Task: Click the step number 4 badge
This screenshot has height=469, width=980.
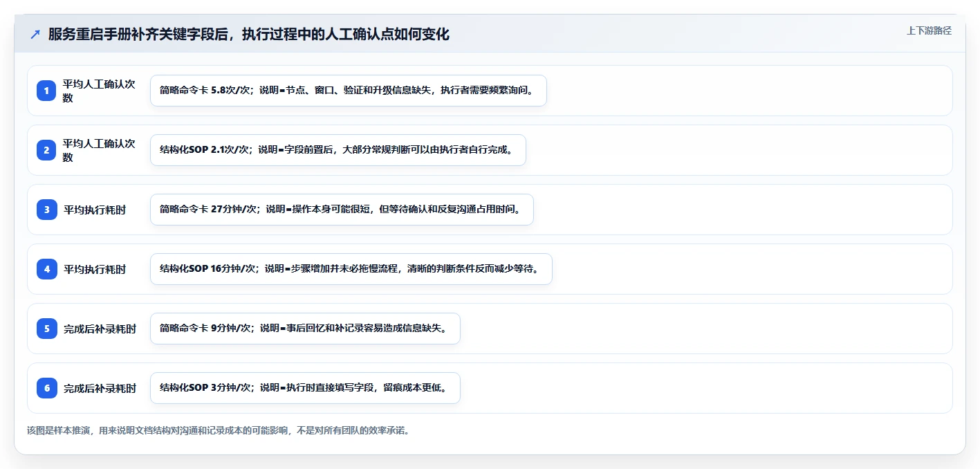Action: coord(46,269)
